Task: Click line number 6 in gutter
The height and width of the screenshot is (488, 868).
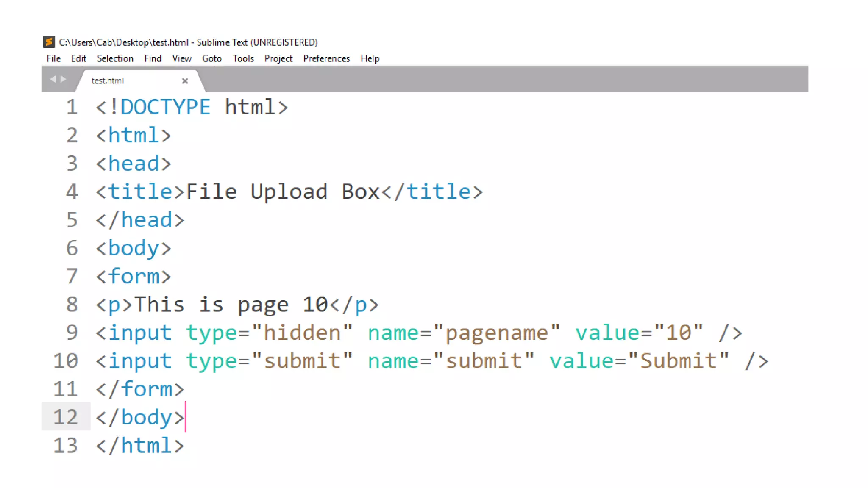Action: pos(72,248)
